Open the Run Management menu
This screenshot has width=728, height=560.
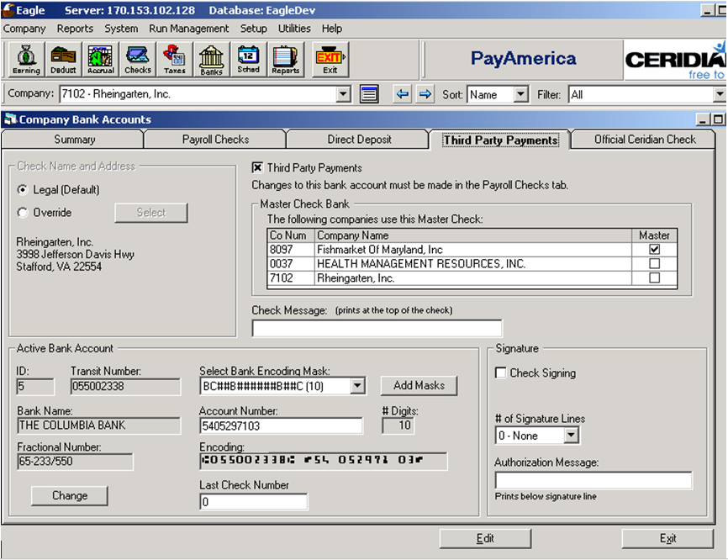coord(188,29)
